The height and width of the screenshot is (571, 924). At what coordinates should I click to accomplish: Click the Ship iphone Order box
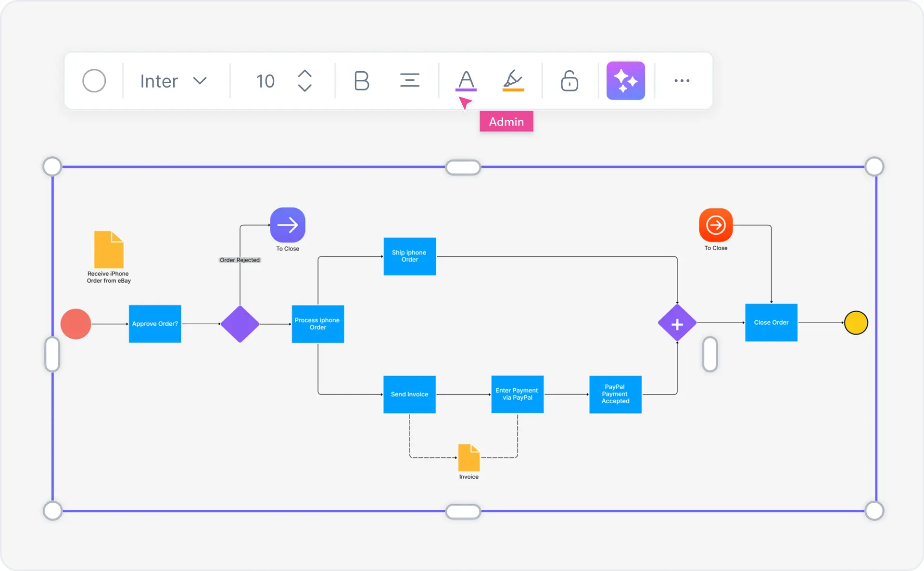click(409, 256)
